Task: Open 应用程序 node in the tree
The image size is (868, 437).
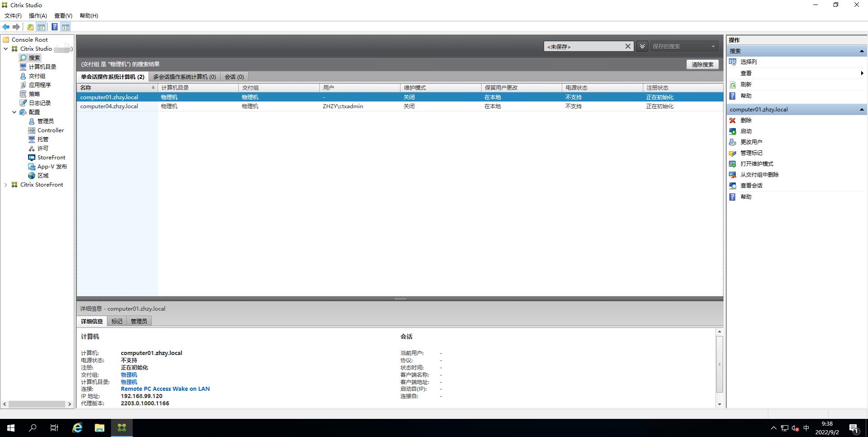Action: pyautogui.click(x=40, y=85)
